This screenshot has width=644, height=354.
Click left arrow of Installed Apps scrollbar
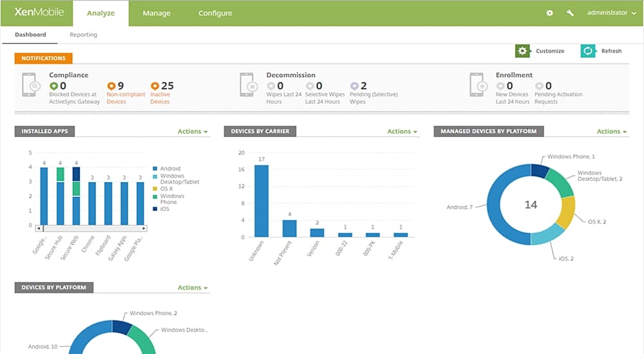coord(39,228)
